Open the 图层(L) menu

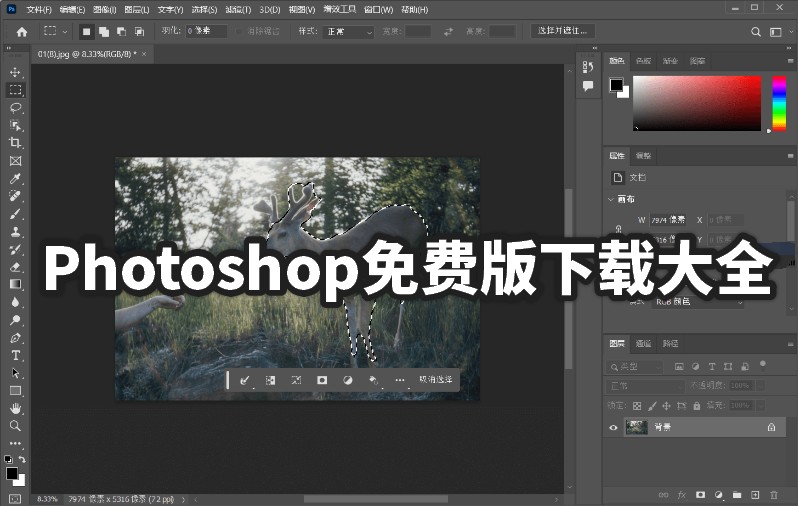[x=136, y=9]
